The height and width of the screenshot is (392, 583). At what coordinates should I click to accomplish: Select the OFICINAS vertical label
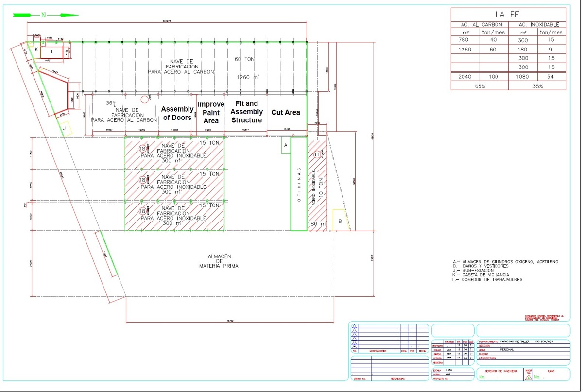299,185
